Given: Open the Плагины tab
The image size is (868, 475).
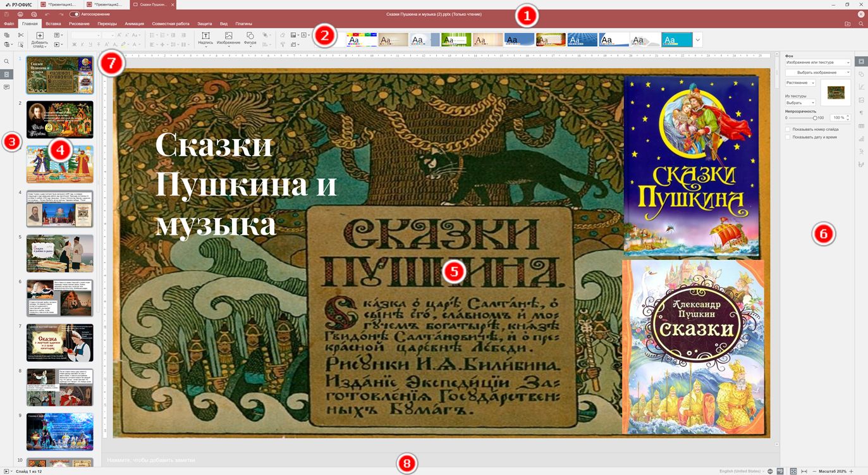Looking at the screenshot, I should coord(244,23).
